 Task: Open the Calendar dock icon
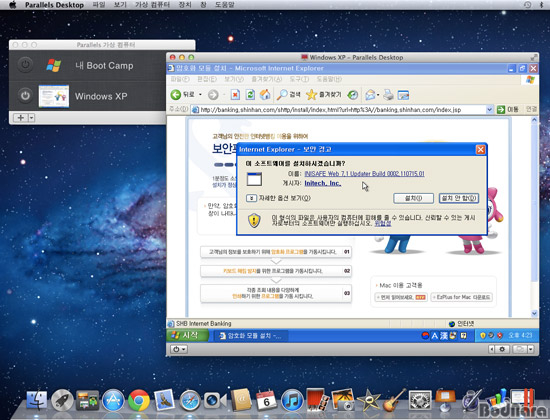267,400
